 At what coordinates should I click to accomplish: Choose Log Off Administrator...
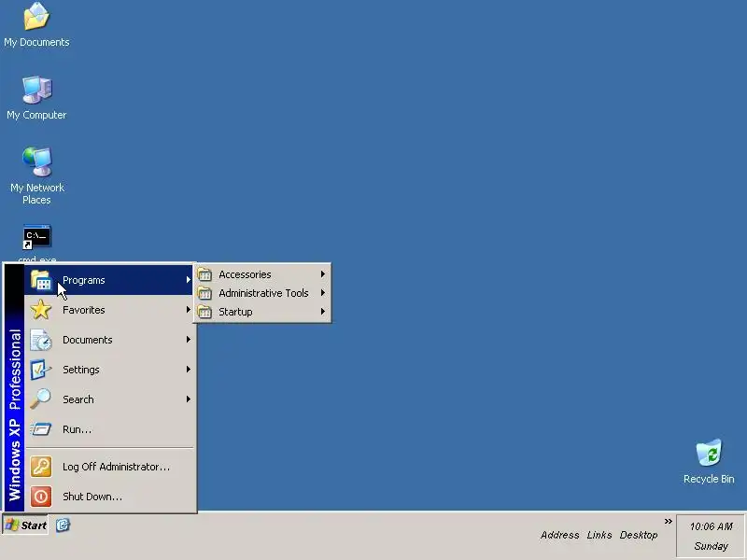(x=109, y=467)
